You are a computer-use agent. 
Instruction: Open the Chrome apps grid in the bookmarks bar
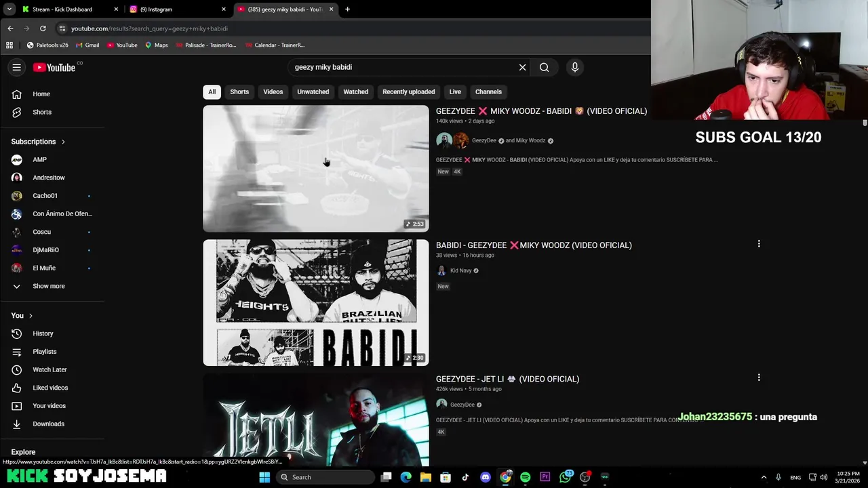pyautogui.click(x=9, y=45)
